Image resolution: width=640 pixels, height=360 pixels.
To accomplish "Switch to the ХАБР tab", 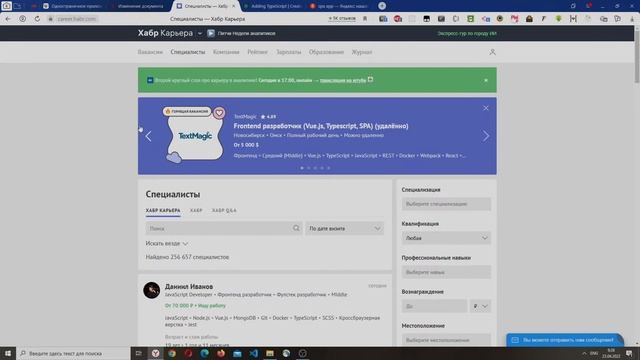I will (x=196, y=211).
